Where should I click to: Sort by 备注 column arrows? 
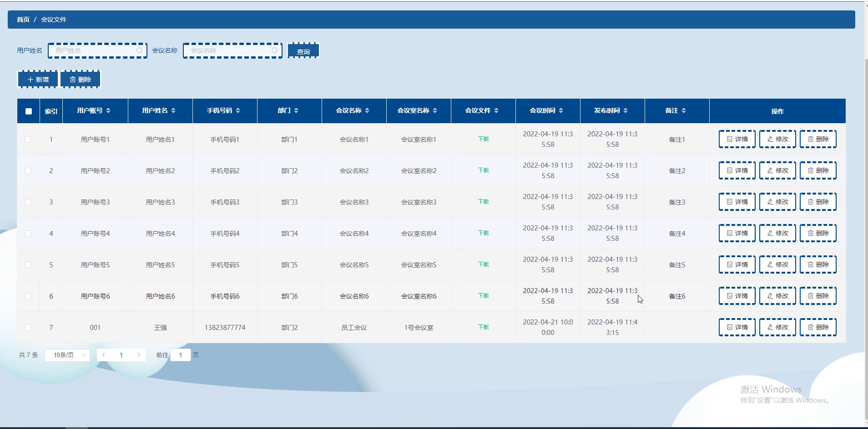(x=684, y=110)
